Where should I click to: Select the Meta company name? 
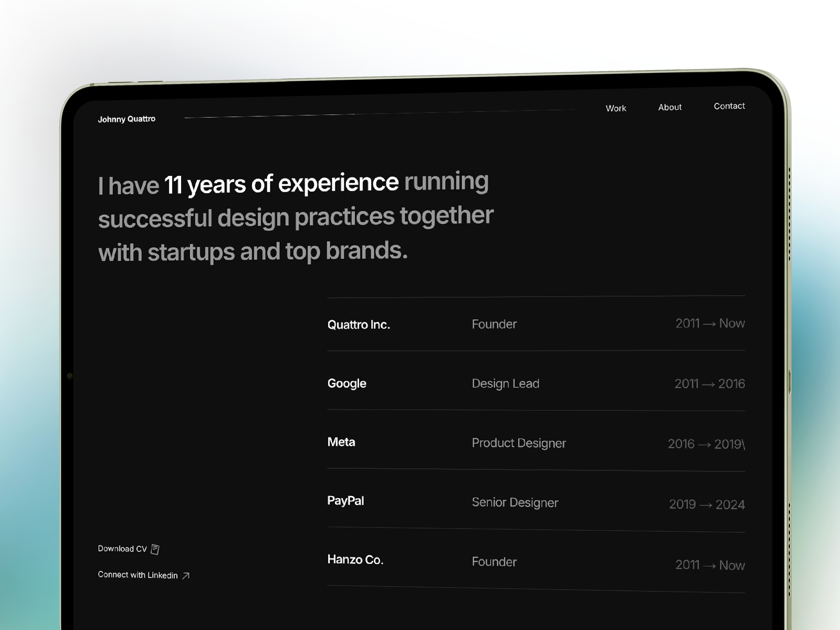coord(341,442)
